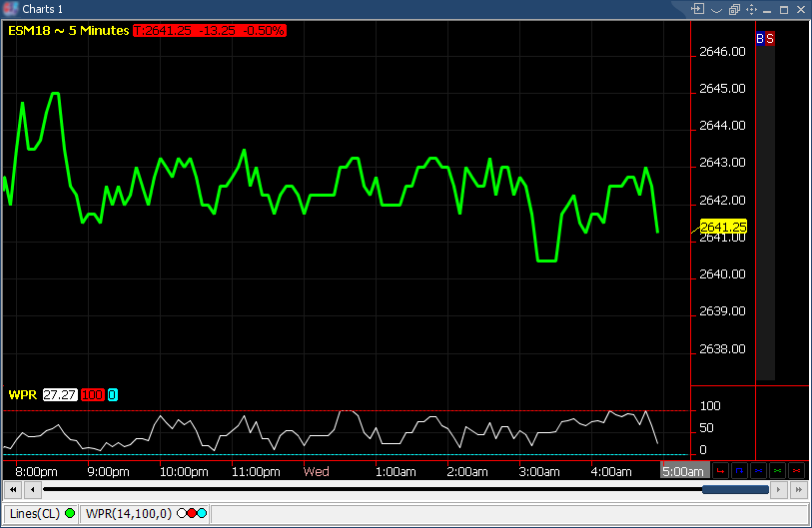Viewport: 812px width, 528px height.
Task: Jump to chart start with double-left arrow
Action: point(13,489)
